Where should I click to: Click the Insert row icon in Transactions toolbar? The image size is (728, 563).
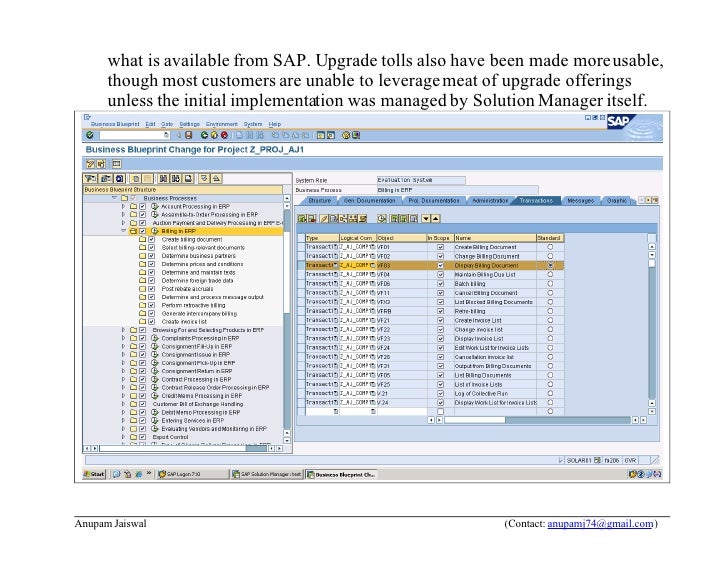(x=302, y=219)
